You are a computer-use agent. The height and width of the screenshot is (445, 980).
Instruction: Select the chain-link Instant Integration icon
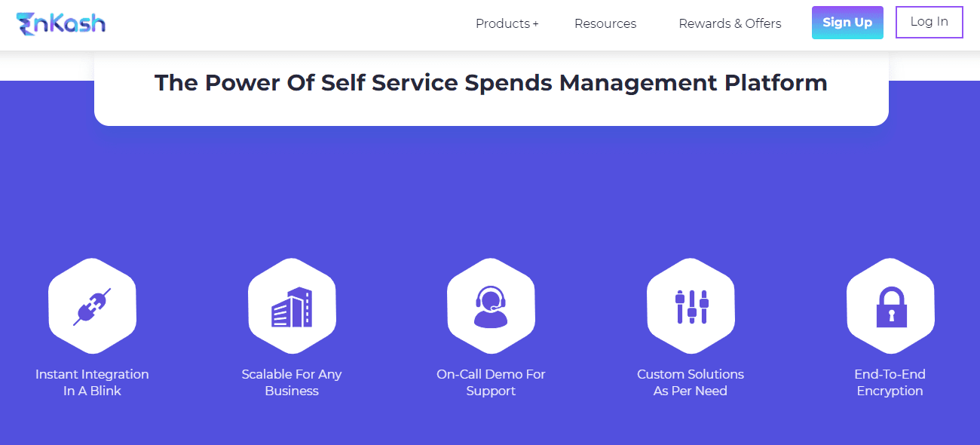tap(92, 305)
